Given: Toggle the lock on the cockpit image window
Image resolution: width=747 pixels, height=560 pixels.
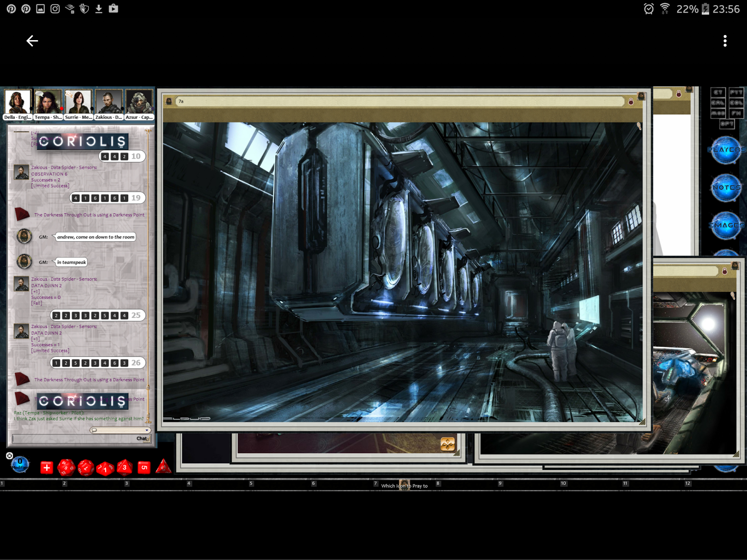Looking at the screenshot, I should click(x=725, y=271).
